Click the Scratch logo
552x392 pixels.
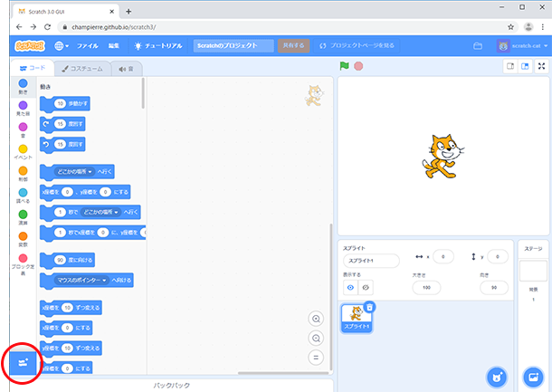(30, 46)
